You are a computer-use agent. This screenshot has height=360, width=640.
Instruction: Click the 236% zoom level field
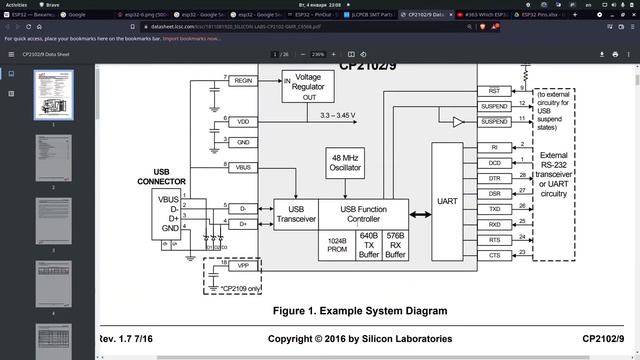click(318, 54)
